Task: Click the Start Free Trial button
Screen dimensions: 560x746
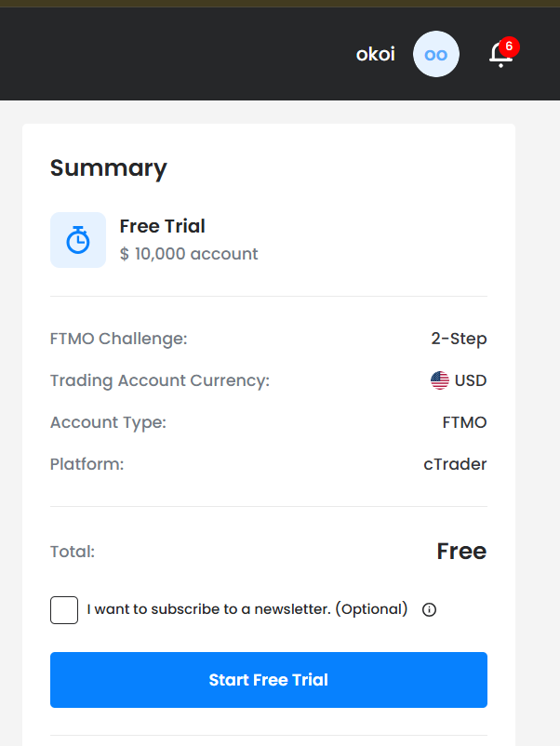Action: [269, 680]
